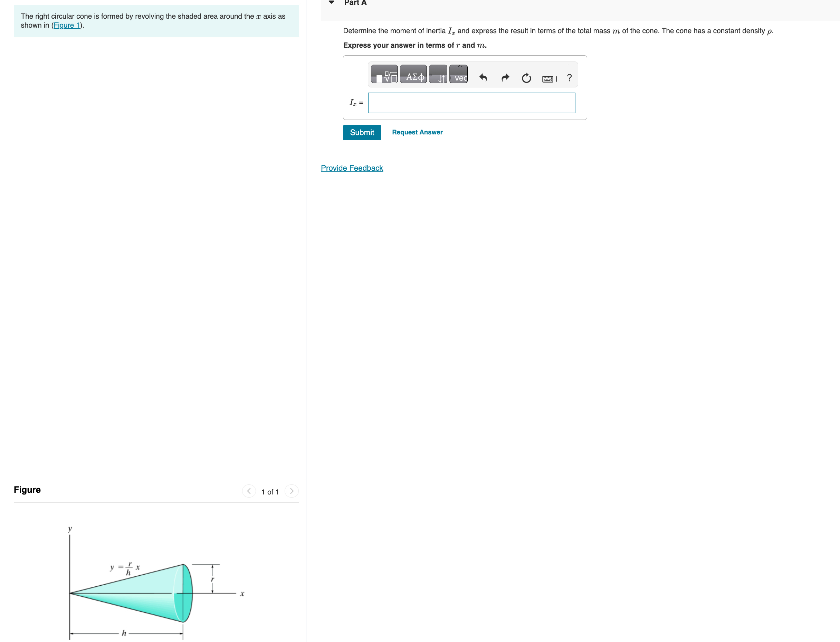Screen dimensions: 840x642
Task: Go to the previous figure arrow
Action: point(249,491)
